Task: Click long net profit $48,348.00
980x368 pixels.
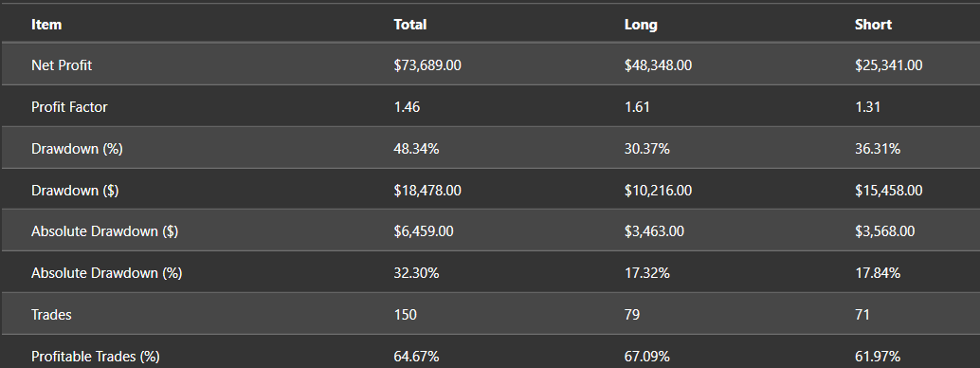Action: [x=658, y=65]
